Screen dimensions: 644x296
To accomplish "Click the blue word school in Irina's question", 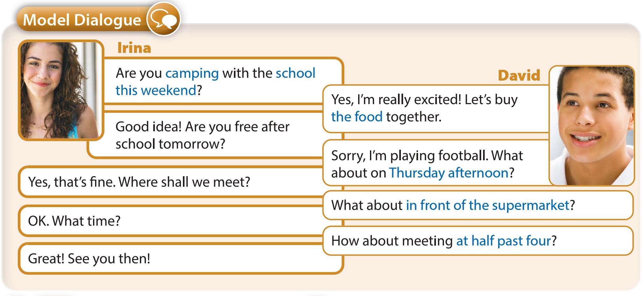I will pos(295,73).
